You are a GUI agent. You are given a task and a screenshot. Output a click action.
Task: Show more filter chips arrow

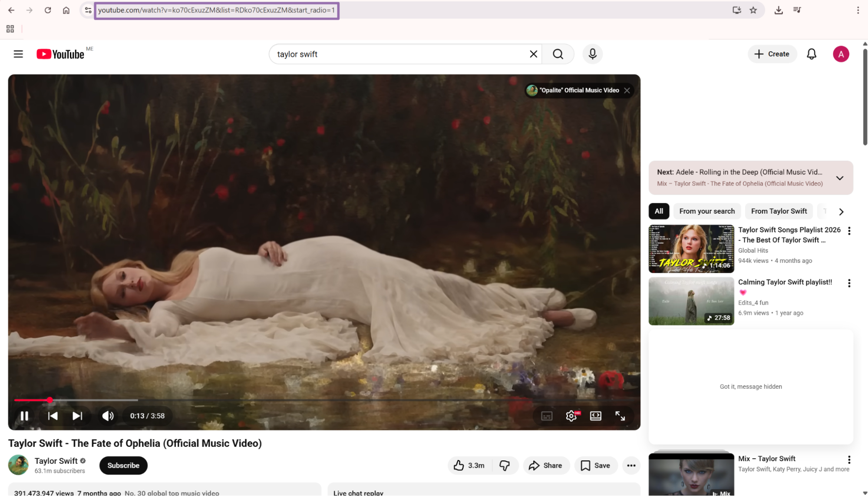pos(841,212)
